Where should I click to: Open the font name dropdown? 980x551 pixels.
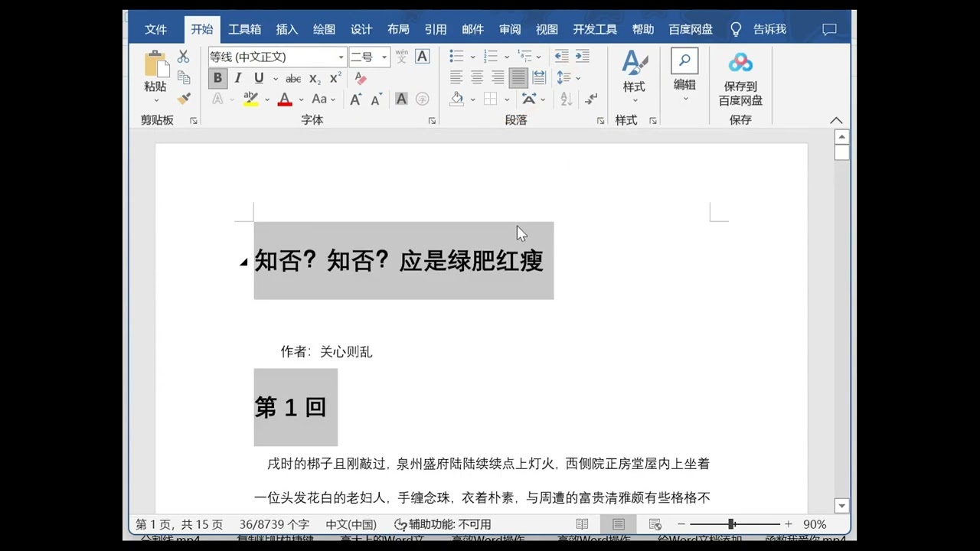(341, 57)
